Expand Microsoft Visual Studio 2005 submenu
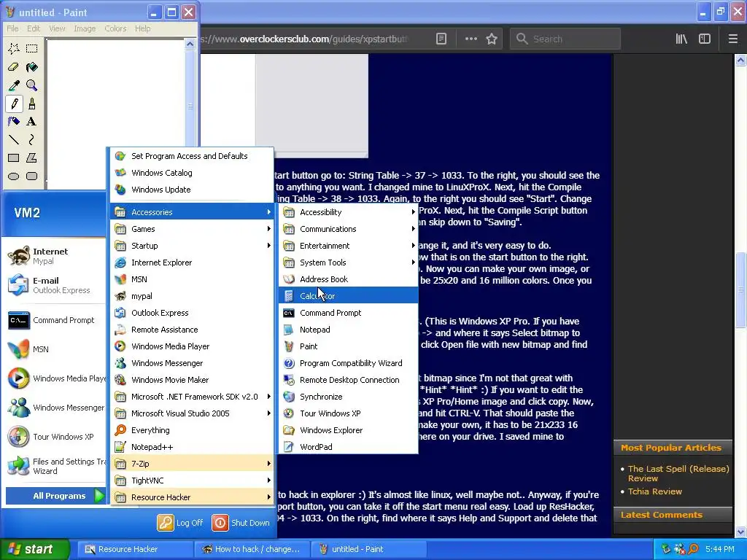The image size is (747, 560). coord(193,413)
